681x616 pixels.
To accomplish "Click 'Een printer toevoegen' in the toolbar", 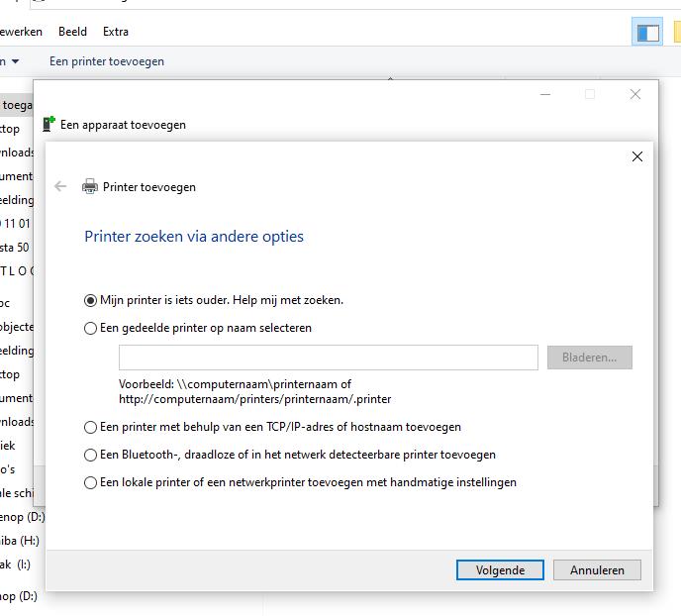I will tap(107, 61).
